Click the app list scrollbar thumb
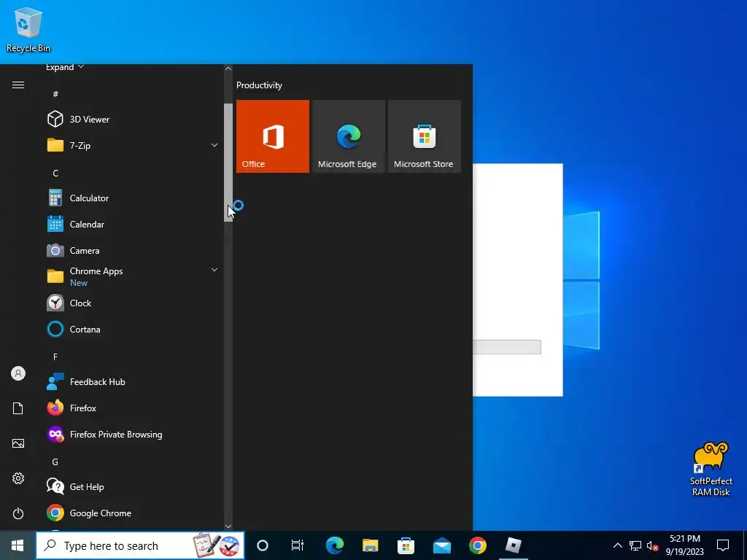 click(228, 162)
